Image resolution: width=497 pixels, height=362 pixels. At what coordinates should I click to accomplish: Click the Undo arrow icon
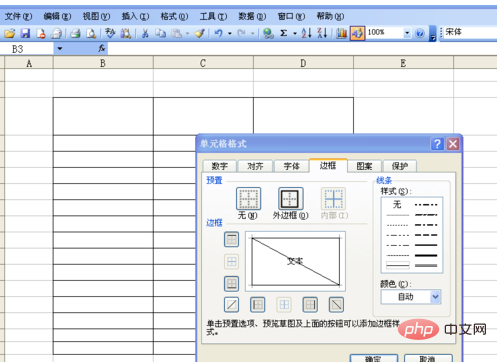(219, 33)
